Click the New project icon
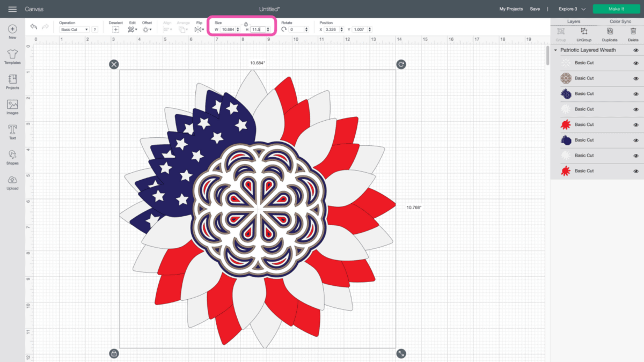The height and width of the screenshot is (362, 644). [12, 29]
